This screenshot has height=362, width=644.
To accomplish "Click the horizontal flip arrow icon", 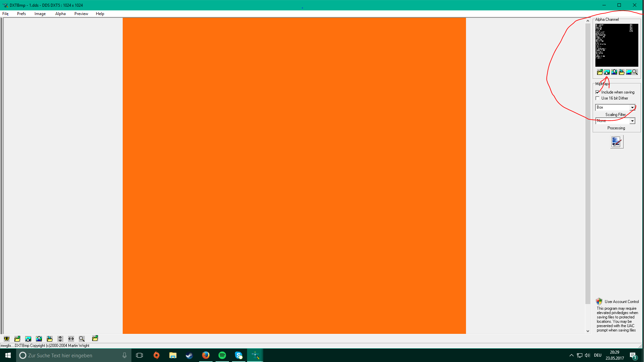I will [x=71, y=339].
